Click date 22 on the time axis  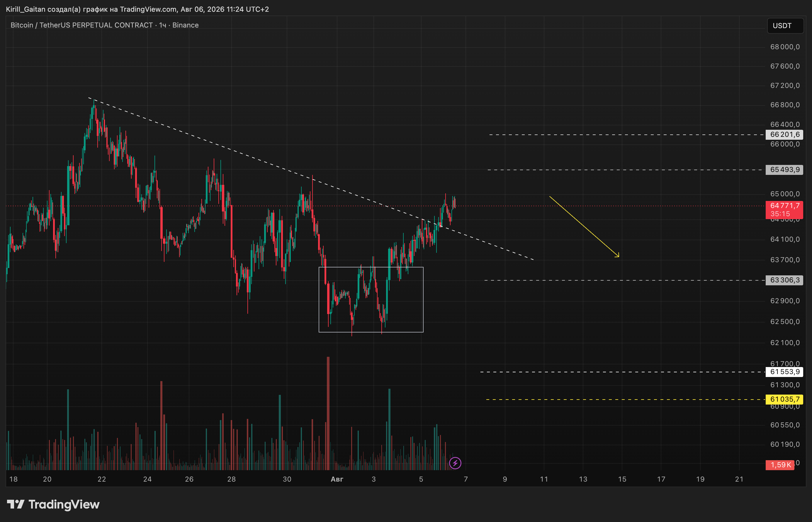click(x=102, y=479)
